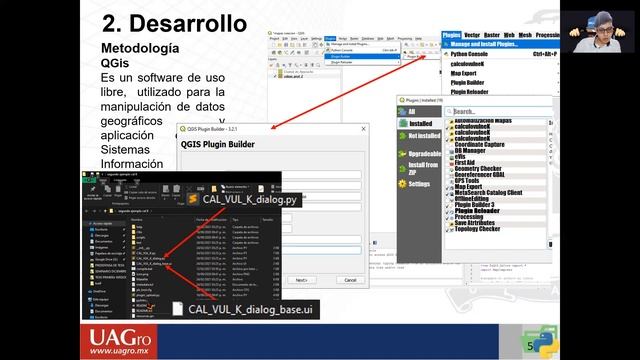Open Map Export submenu in enlarged Plugins menu
Viewport: 640px width, 360px height.
(x=500, y=73)
